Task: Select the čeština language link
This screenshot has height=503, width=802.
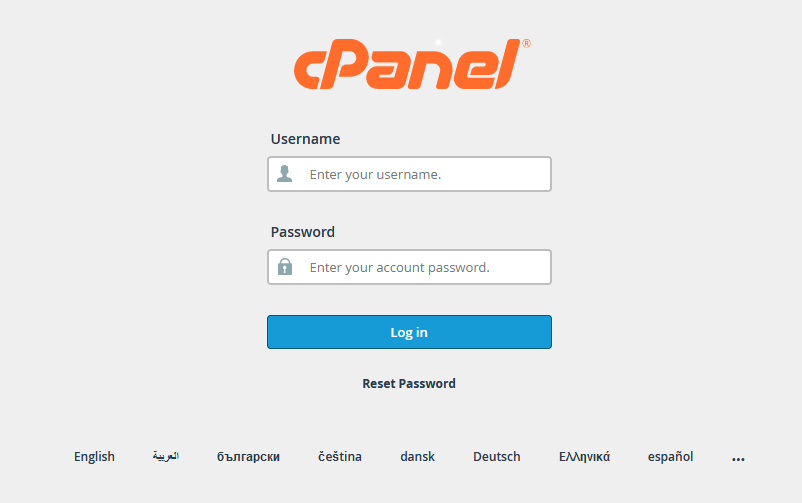Action: (340, 456)
